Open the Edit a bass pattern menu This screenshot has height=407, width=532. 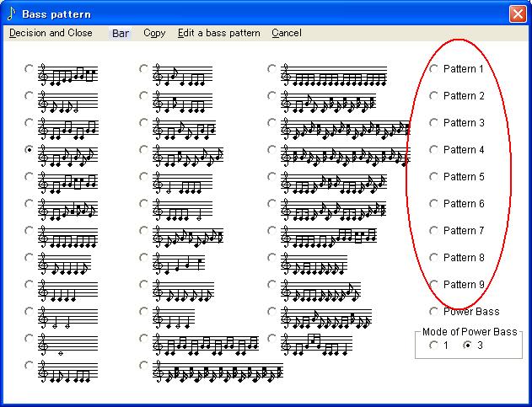point(218,33)
